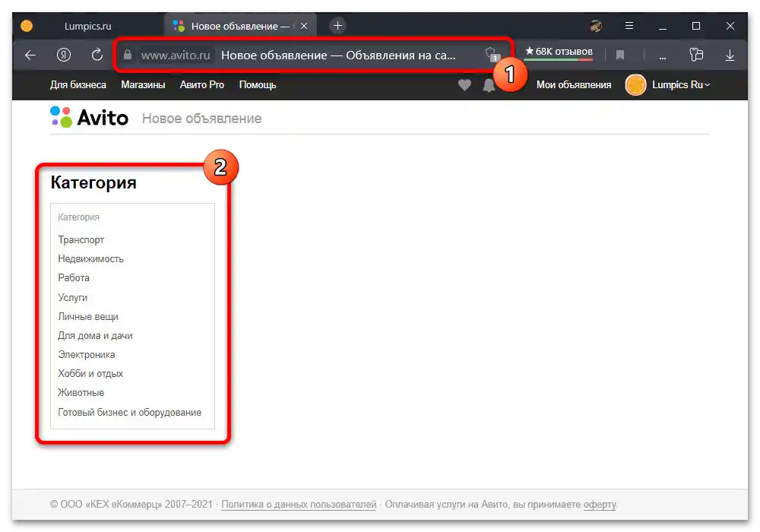Click the orange circle icon on first tab
This screenshot has height=532, width=760.
(x=27, y=26)
